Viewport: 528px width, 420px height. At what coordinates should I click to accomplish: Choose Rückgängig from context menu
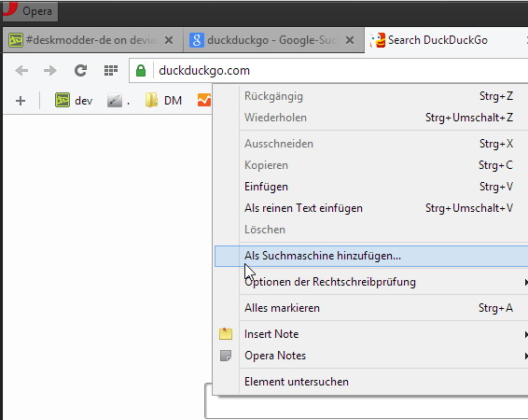371,96
